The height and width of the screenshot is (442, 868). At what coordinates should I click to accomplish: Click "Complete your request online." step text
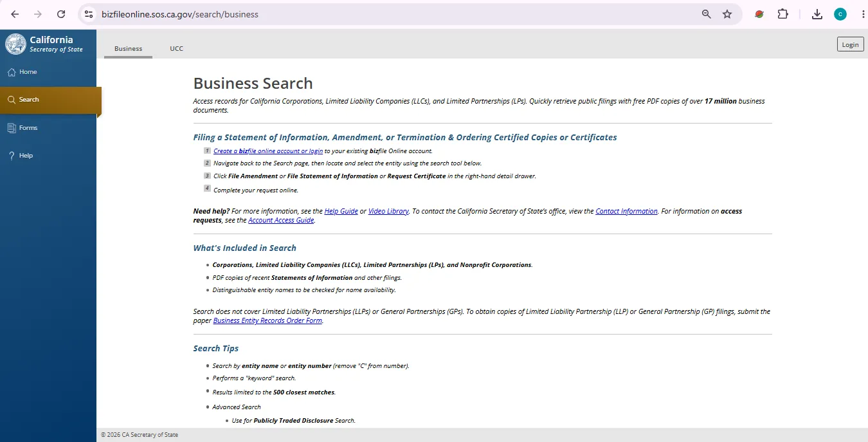point(256,190)
